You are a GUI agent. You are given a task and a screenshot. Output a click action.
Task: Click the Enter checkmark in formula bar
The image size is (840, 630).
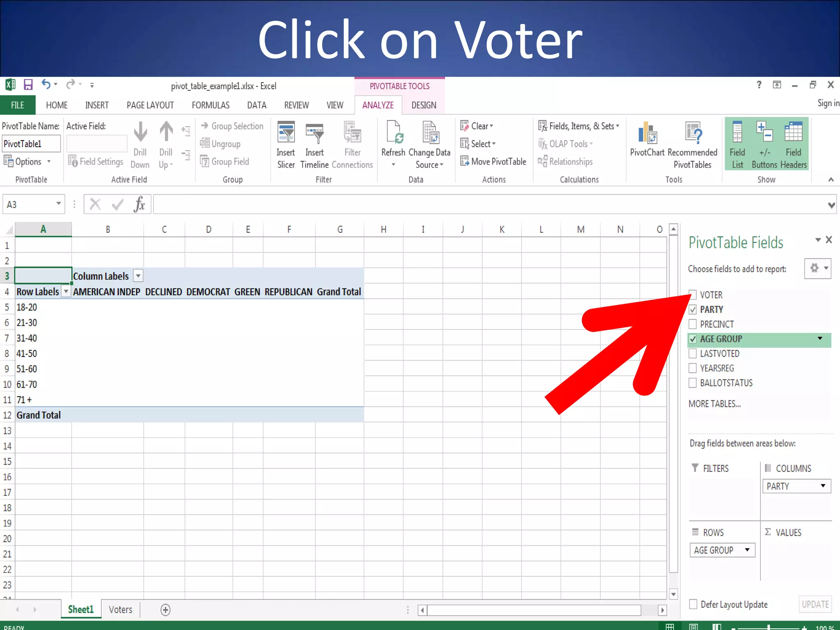[118, 204]
